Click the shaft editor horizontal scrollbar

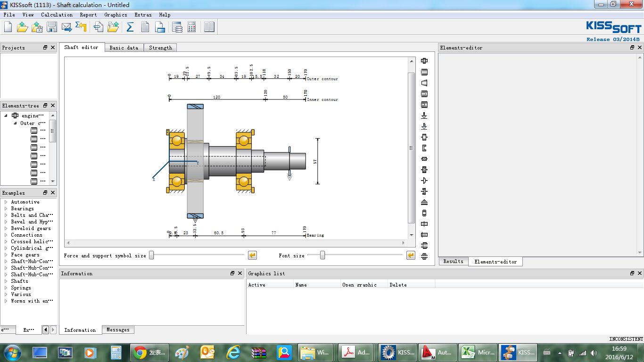[235, 243]
